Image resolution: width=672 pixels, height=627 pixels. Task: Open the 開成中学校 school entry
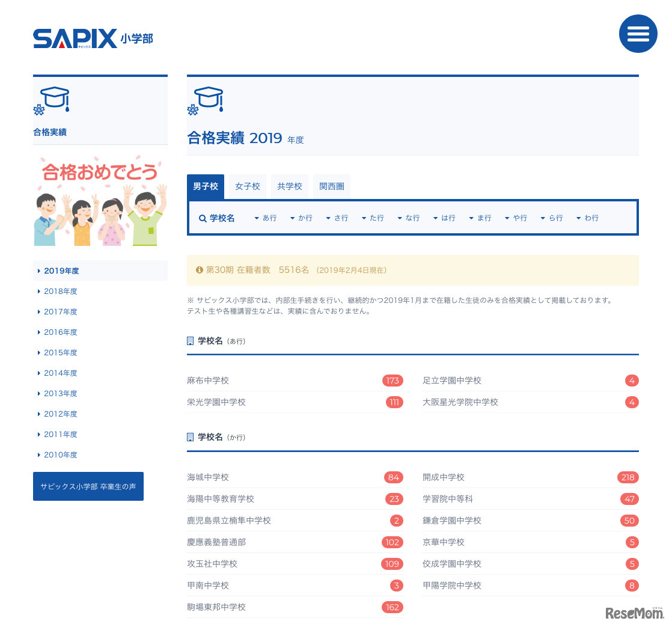point(444,477)
